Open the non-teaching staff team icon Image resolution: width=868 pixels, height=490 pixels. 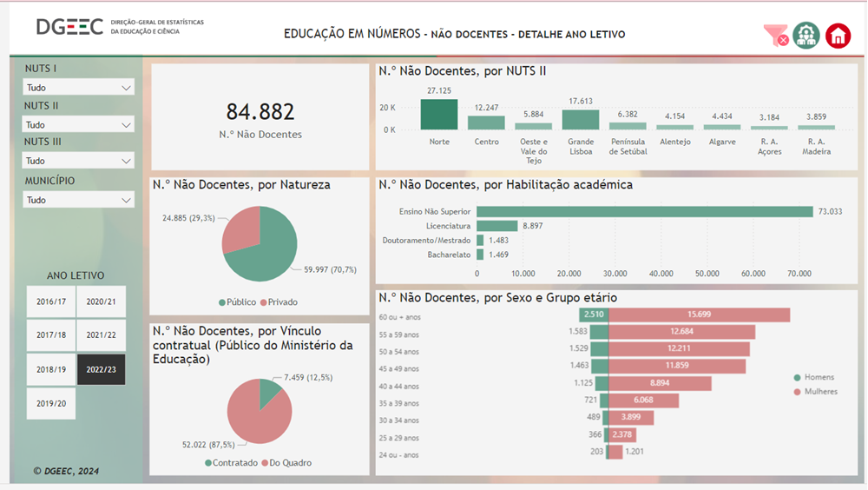(x=806, y=36)
